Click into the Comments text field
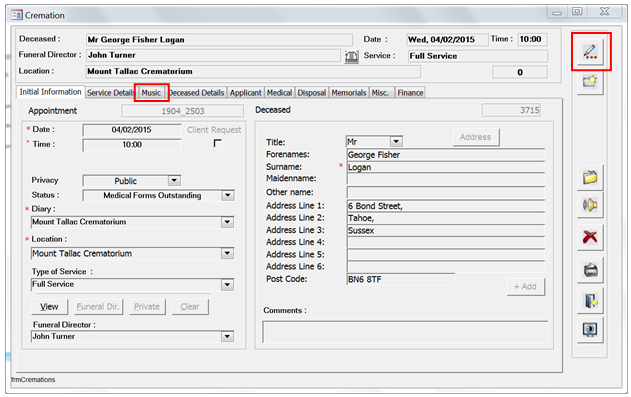Screen dimensions: 631x397 tap(405, 332)
